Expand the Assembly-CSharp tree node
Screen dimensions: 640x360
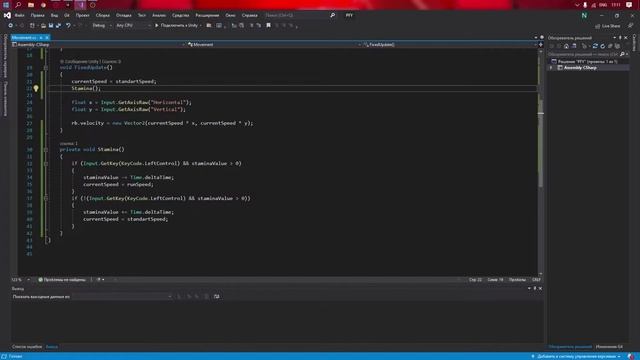point(551,68)
